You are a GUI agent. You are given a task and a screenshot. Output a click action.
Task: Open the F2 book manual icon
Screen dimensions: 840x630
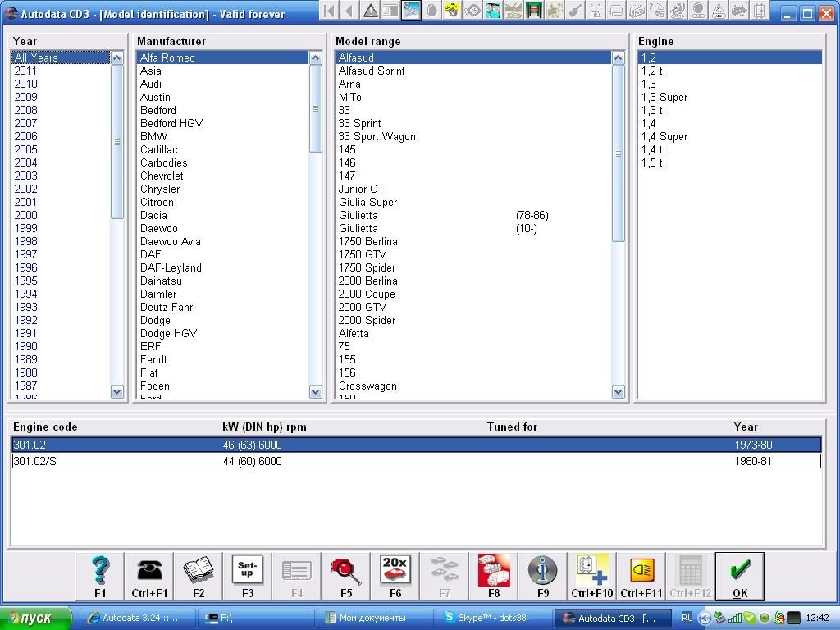[x=199, y=576]
